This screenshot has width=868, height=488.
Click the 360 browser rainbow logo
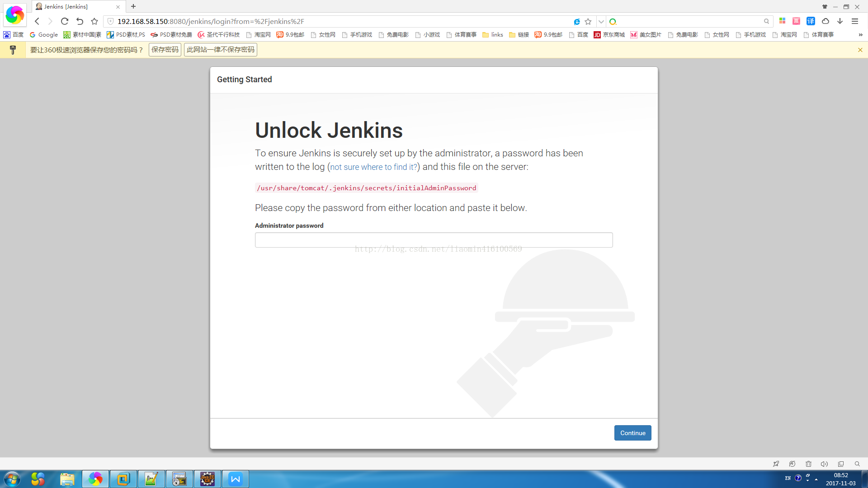14,15
